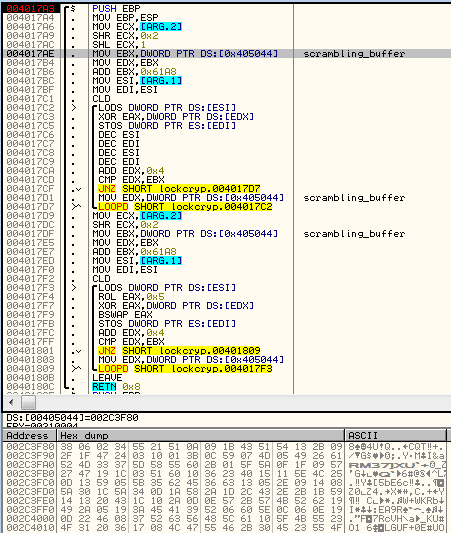Click the Hex dump column header
Viewport: 451px width, 533px height.
(201, 436)
